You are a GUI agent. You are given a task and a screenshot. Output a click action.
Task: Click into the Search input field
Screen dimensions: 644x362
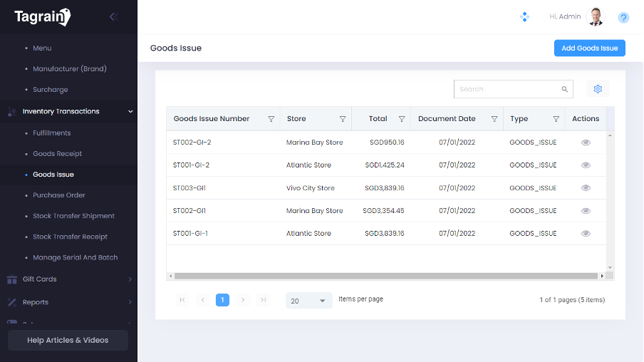click(x=508, y=89)
